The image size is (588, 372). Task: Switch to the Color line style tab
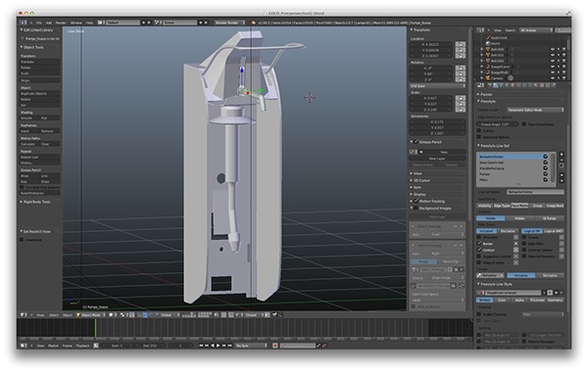coord(502,301)
